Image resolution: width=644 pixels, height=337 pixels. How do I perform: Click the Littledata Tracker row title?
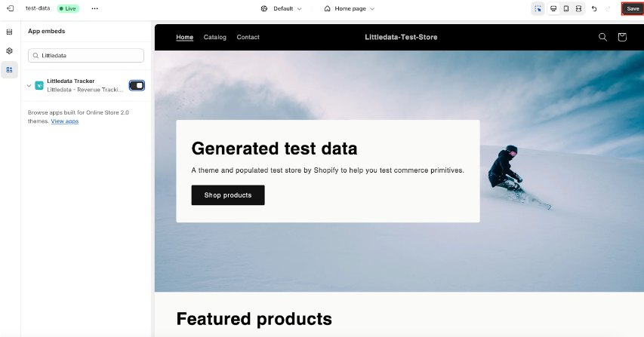[71, 81]
